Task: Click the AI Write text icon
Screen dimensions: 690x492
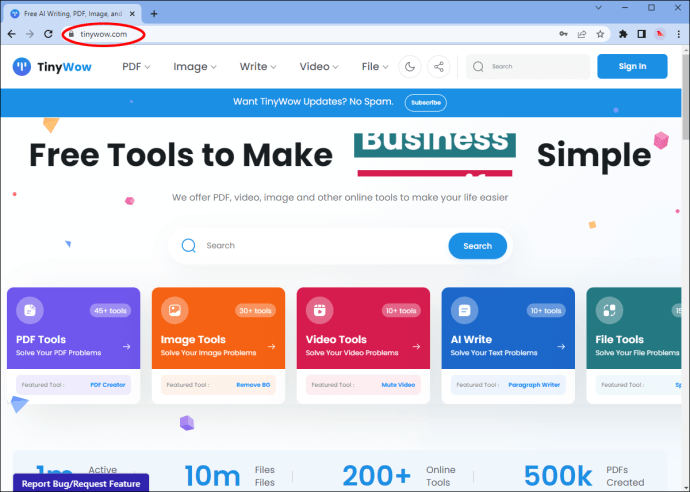Action: pos(464,310)
